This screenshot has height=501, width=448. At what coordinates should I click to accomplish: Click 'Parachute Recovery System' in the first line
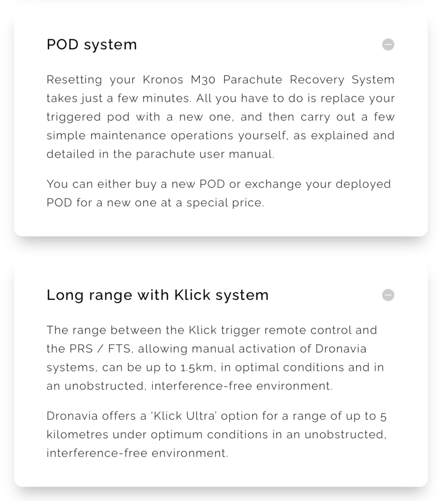tap(308, 80)
